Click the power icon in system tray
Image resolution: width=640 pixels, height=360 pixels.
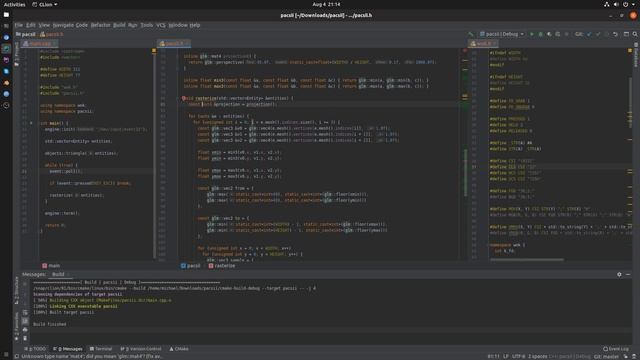coord(626,4)
